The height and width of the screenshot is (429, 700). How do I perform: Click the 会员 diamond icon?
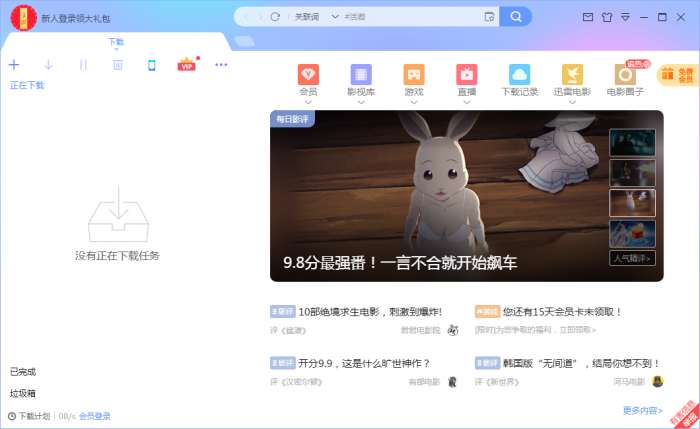pyautogui.click(x=308, y=75)
